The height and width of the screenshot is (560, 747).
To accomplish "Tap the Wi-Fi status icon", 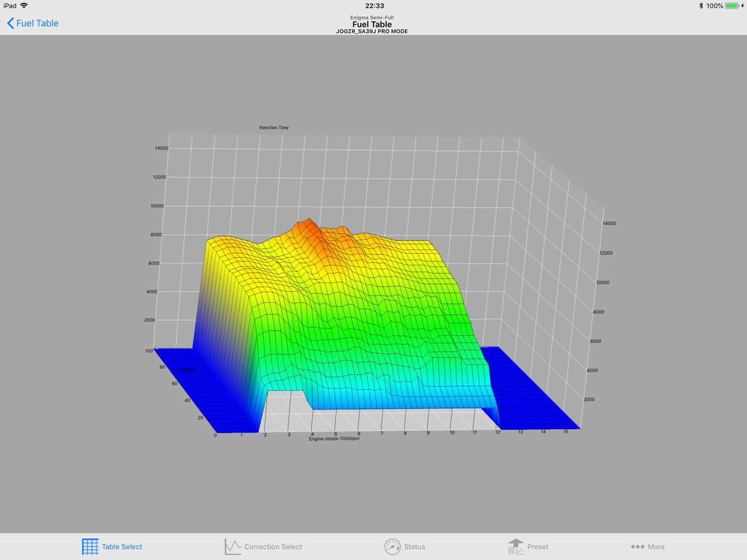I will point(24,6).
